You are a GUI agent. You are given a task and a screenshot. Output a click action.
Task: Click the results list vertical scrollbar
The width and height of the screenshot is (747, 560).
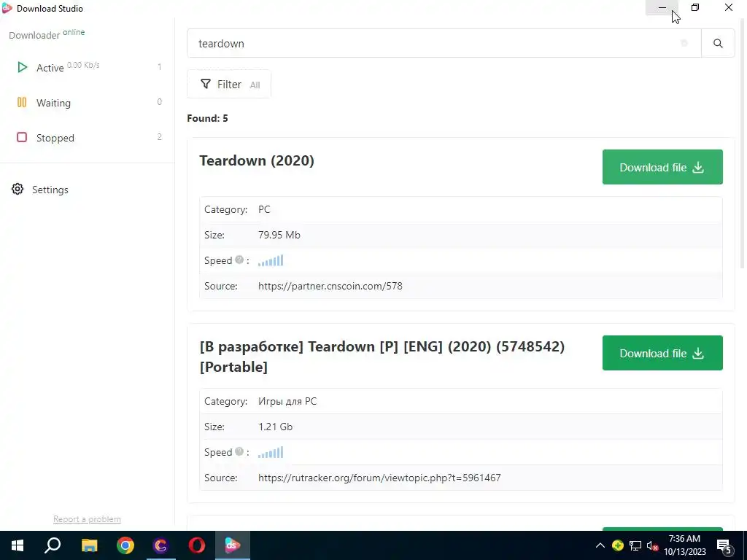tap(742, 143)
